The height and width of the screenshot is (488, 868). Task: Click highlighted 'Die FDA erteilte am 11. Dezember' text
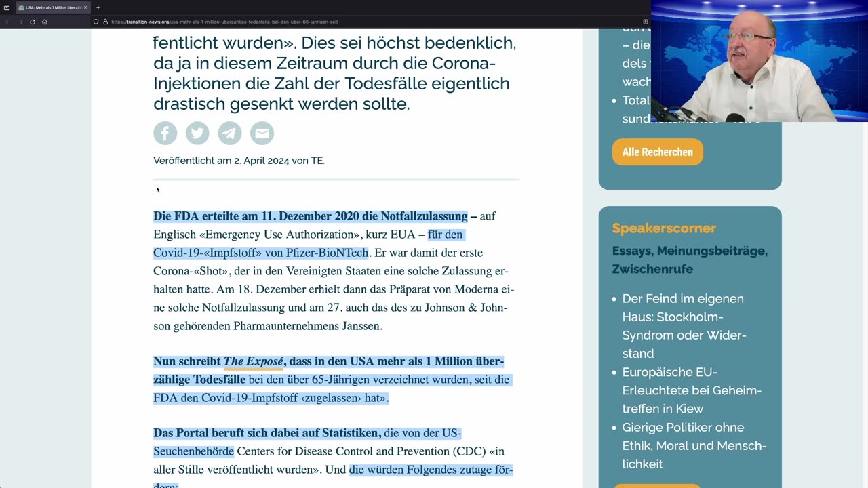click(310, 216)
